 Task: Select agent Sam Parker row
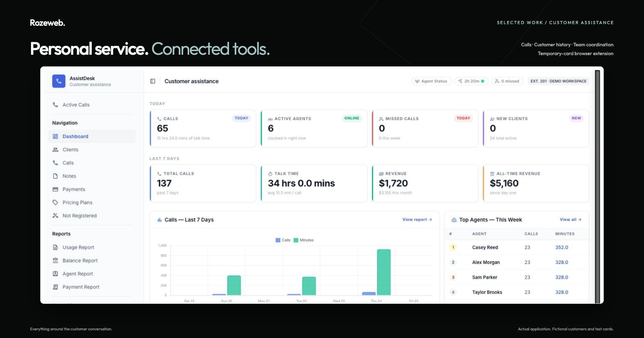point(517,277)
